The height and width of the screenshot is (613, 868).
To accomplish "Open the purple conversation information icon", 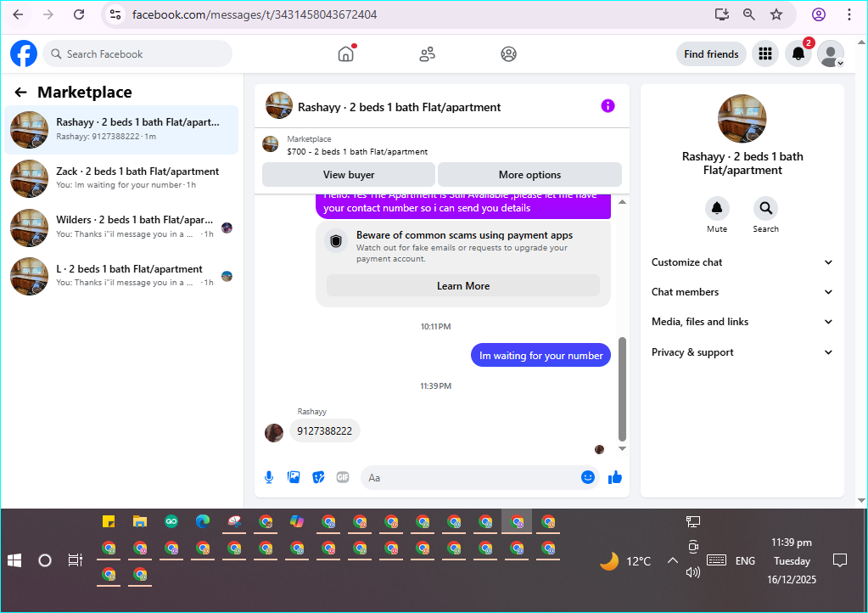I will pos(608,106).
